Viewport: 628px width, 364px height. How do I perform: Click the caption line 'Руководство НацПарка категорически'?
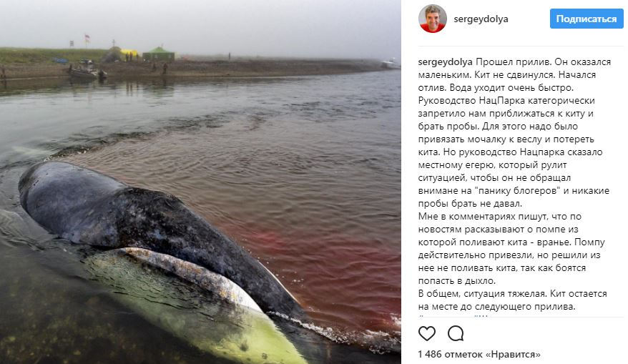[x=506, y=101]
